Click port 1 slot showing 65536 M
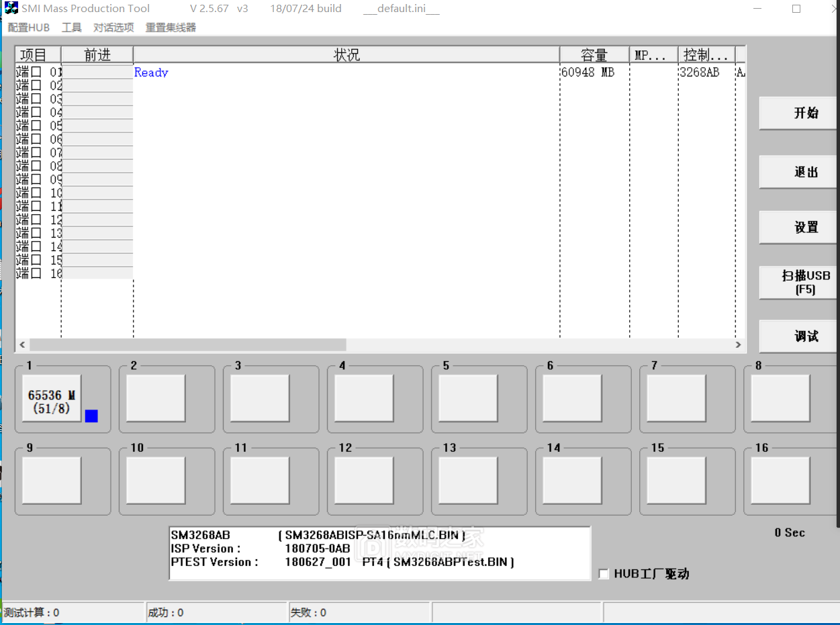Image resolution: width=840 pixels, height=625 pixels. [x=52, y=398]
